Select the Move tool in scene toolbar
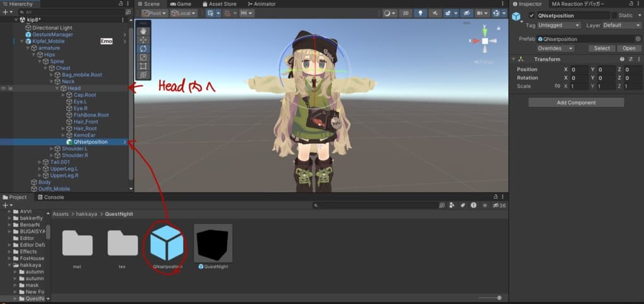This screenshot has width=644, height=304. [x=143, y=40]
